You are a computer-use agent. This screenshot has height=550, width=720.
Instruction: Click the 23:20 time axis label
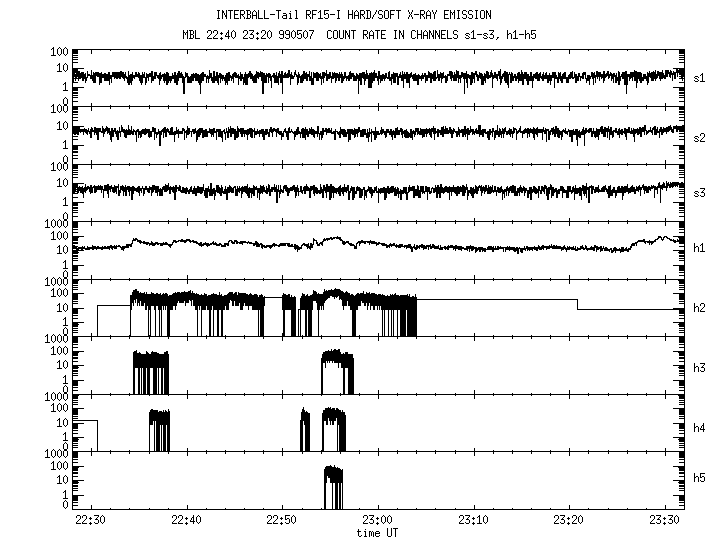[568, 520]
